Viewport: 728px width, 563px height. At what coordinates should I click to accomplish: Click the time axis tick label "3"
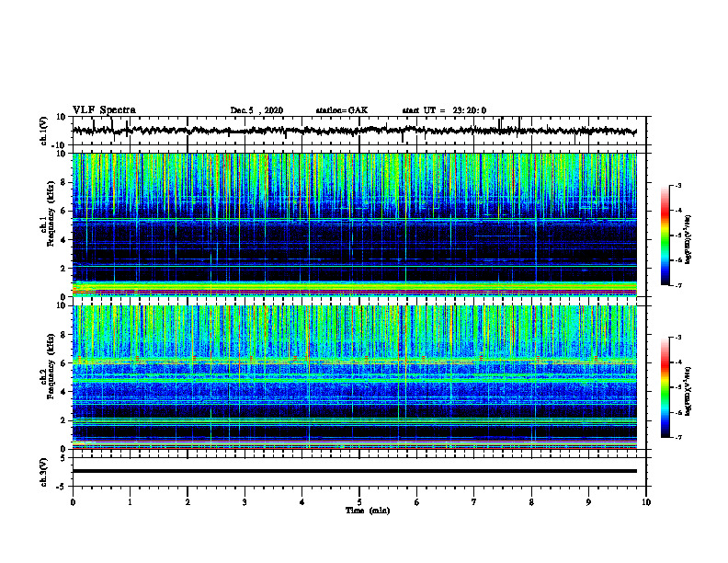point(245,502)
